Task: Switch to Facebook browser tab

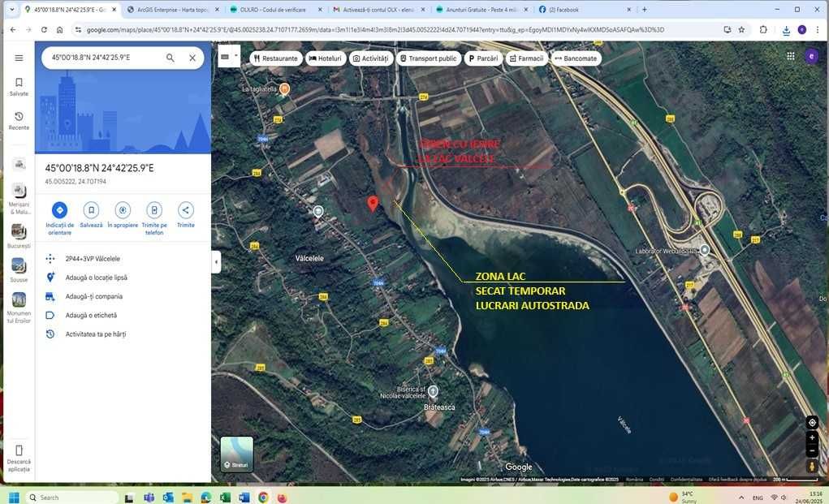Action: pyautogui.click(x=584, y=10)
